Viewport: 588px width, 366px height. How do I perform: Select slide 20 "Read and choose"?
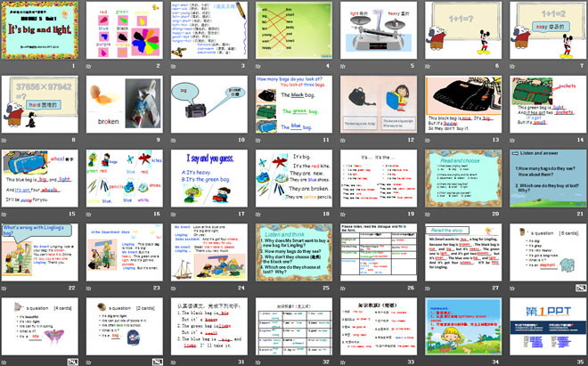(463, 178)
